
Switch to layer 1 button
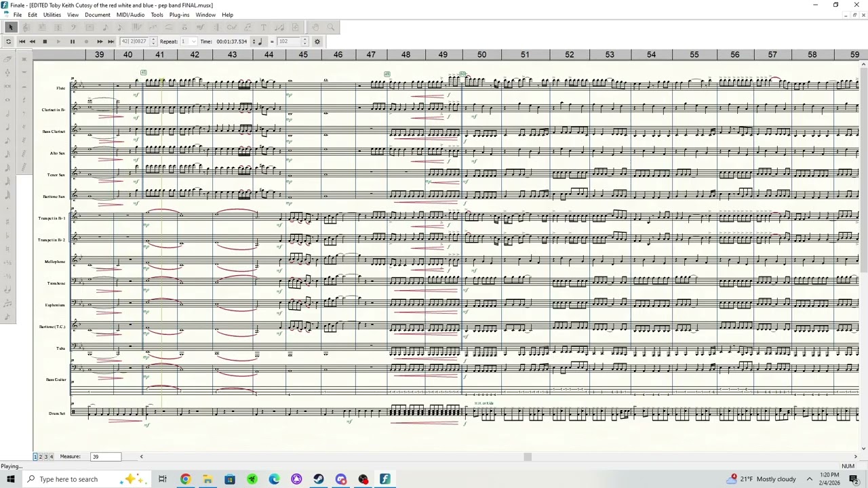coord(35,457)
